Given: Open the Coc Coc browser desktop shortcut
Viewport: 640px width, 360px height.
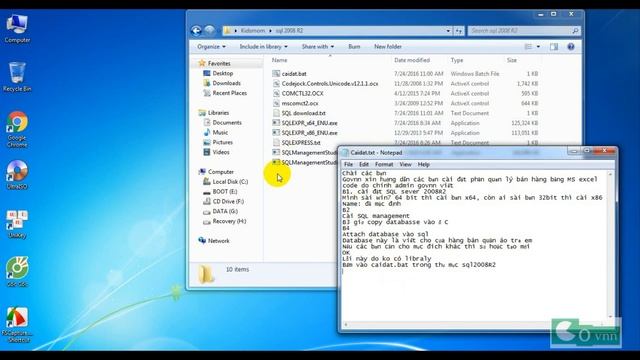Looking at the screenshot, I should click(x=17, y=271).
